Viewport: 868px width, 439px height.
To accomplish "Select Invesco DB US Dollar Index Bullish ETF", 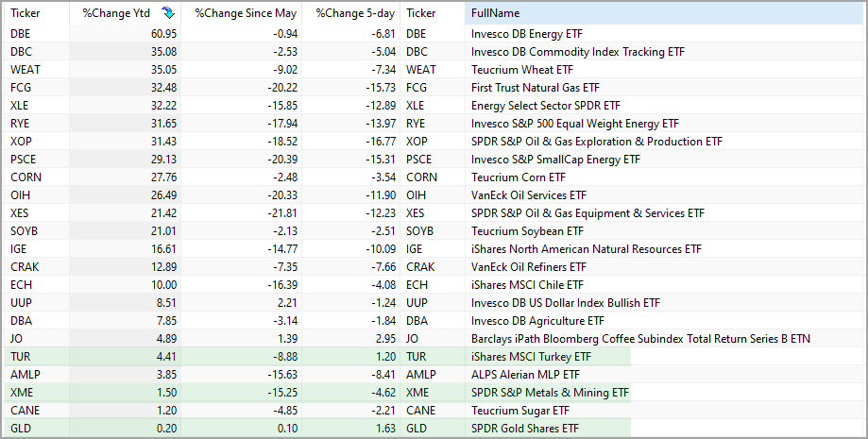I will coord(566,303).
